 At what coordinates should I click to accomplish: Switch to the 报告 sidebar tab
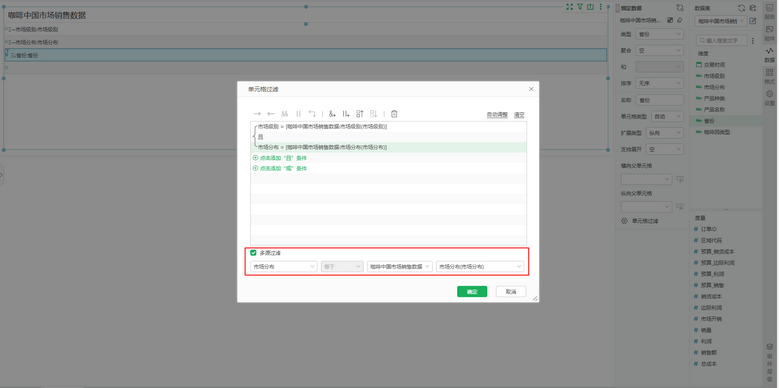(769, 11)
